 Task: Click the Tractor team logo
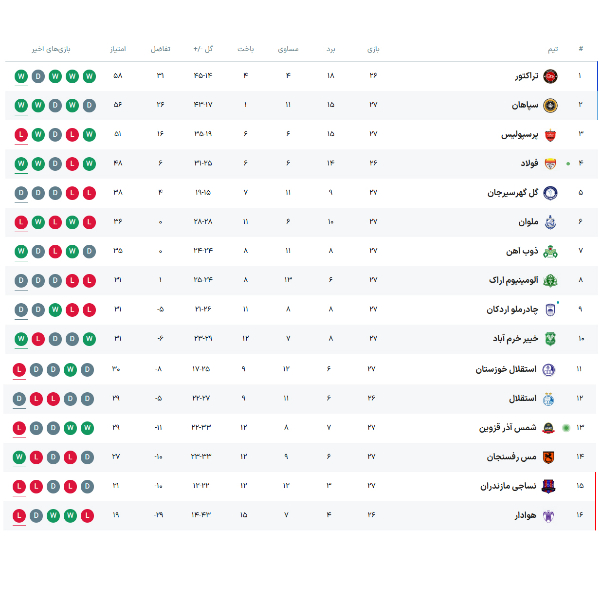tap(550, 76)
